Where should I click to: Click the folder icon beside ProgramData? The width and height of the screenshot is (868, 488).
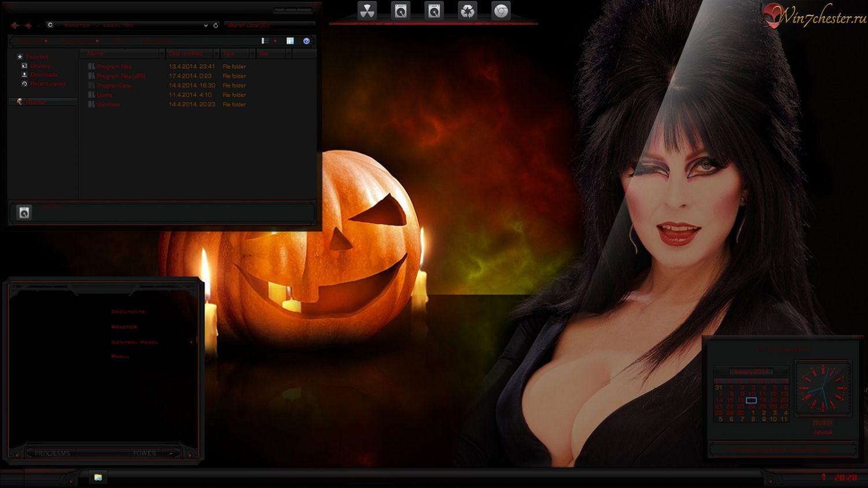point(91,86)
